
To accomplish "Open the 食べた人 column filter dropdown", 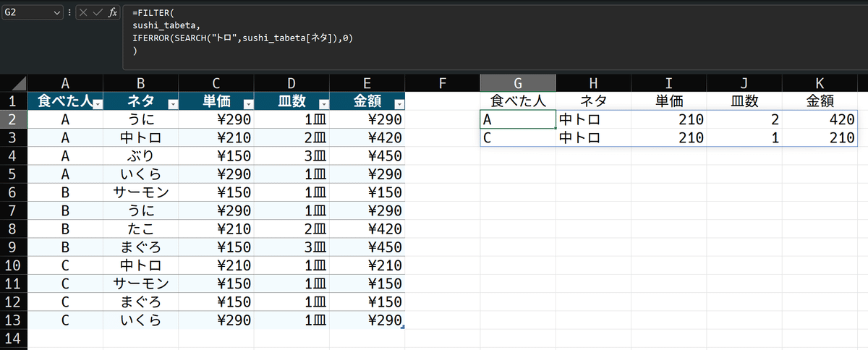I will (98, 103).
